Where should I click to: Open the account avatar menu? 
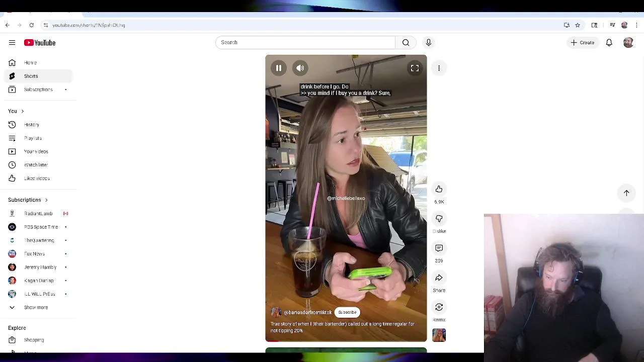click(x=628, y=43)
